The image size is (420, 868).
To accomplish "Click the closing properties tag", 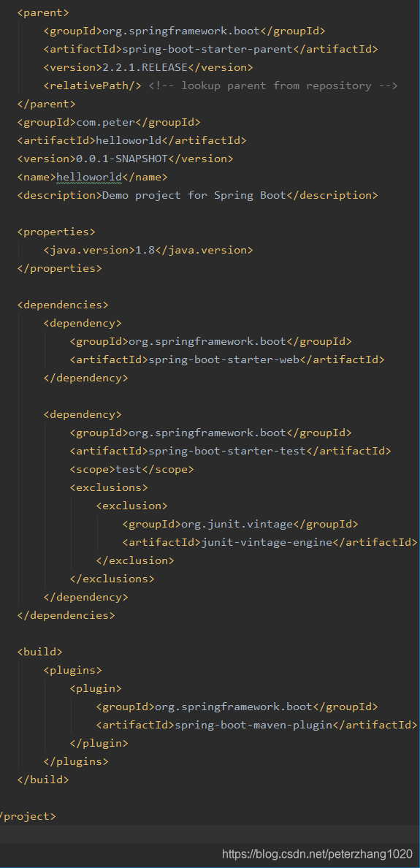I will pyautogui.click(x=60, y=268).
